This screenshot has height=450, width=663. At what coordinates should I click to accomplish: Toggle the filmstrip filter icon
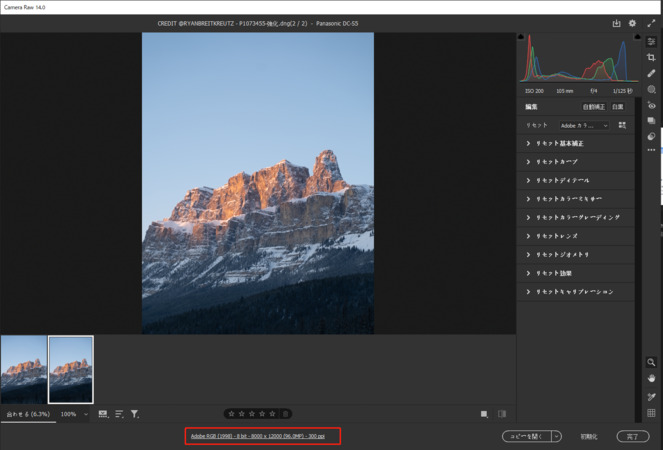tap(135, 414)
